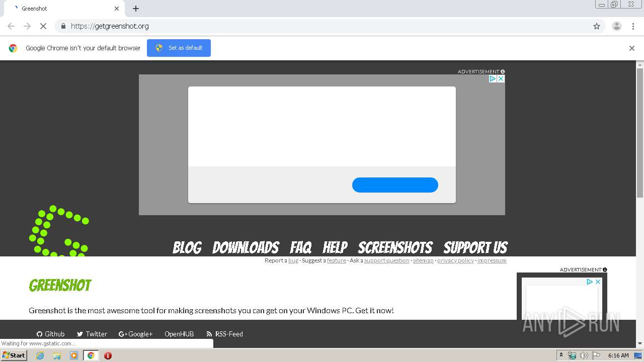Viewport: 644px width, 362px height.
Task: Launch Internet Explorer from the taskbar
Action: [x=40, y=355]
